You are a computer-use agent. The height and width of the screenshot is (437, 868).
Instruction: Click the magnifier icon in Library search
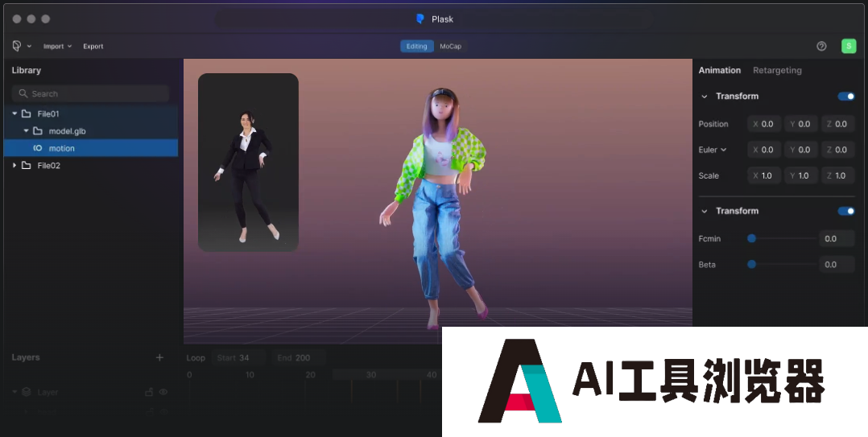[23, 93]
